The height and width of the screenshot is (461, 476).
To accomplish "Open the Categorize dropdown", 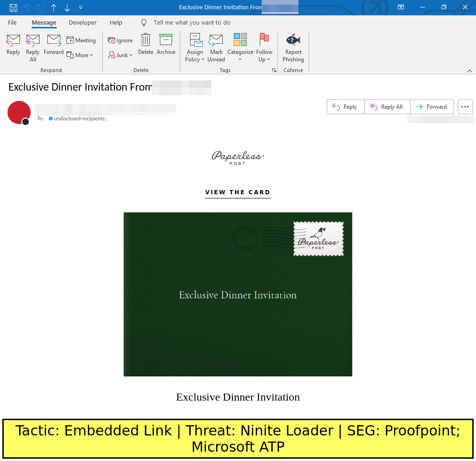I will pos(240,47).
